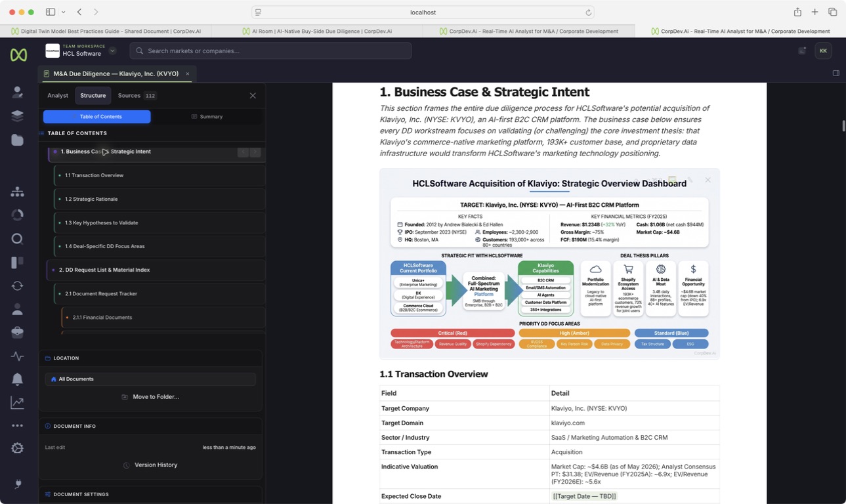This screenshot has width=846, height=504.
Task: Open the kanban board icon in left sidebar
Action: coord(18,262)
